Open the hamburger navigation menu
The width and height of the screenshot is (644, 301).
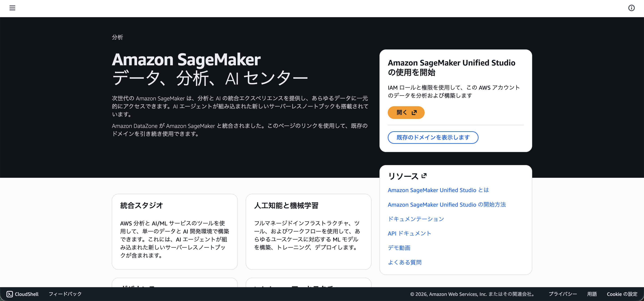pos(12,8)
